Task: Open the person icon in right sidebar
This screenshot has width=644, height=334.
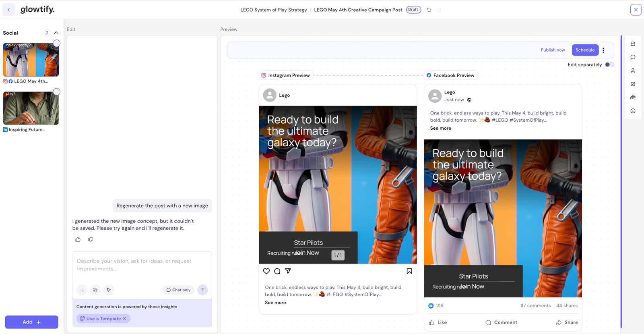Action: 633,71
